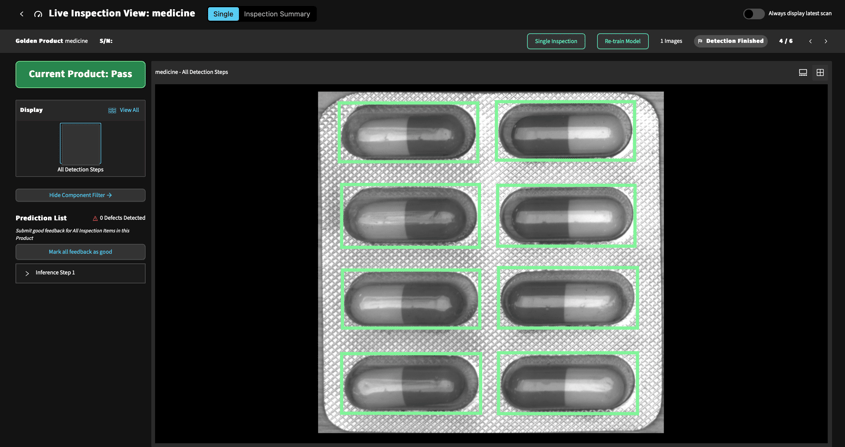Click Mark all feedback as good
This screenshot has height=447, width=845.
click(x=80, y=252)
